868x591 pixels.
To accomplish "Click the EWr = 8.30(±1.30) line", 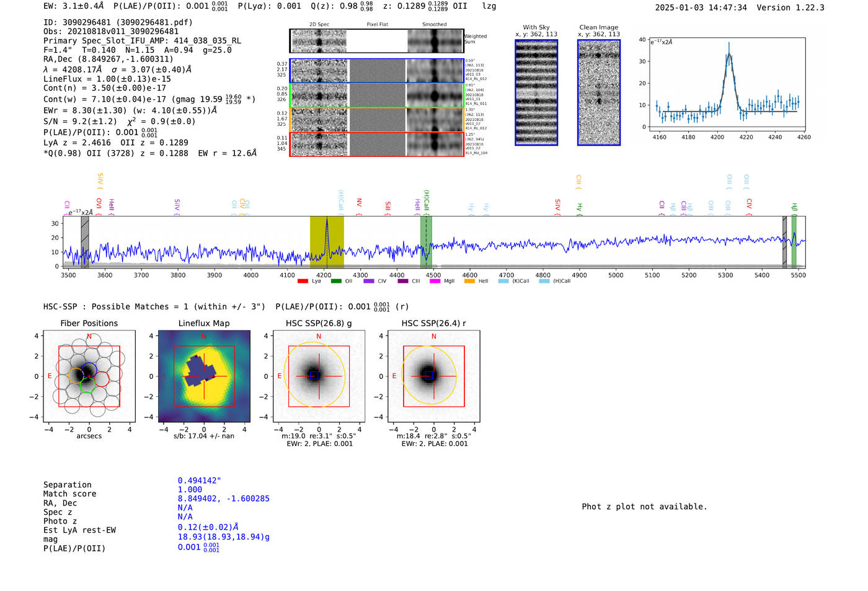I will 130,110.
